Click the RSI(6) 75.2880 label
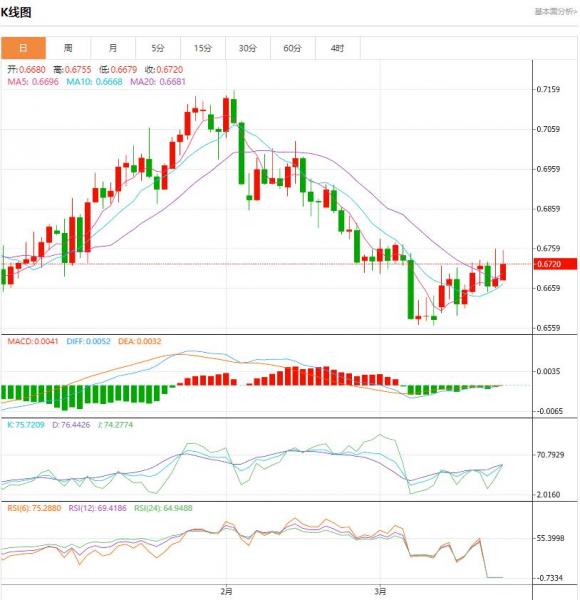 pos(34,508)
